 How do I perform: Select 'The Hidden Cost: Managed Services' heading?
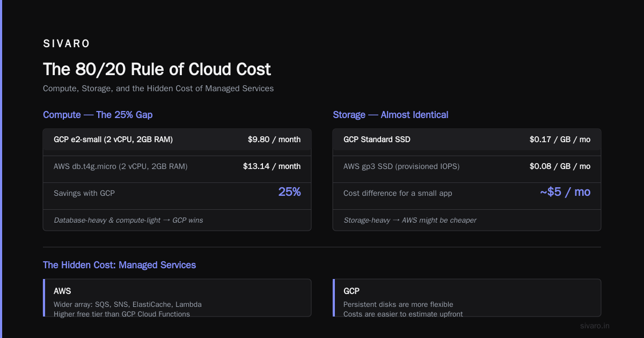pyautogui.click(x=119, y=265)
